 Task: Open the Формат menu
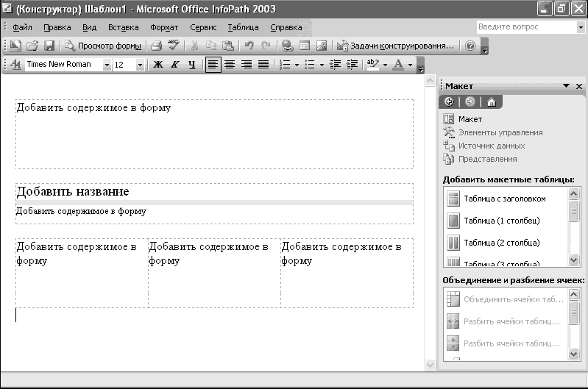(x=164, y=27)
